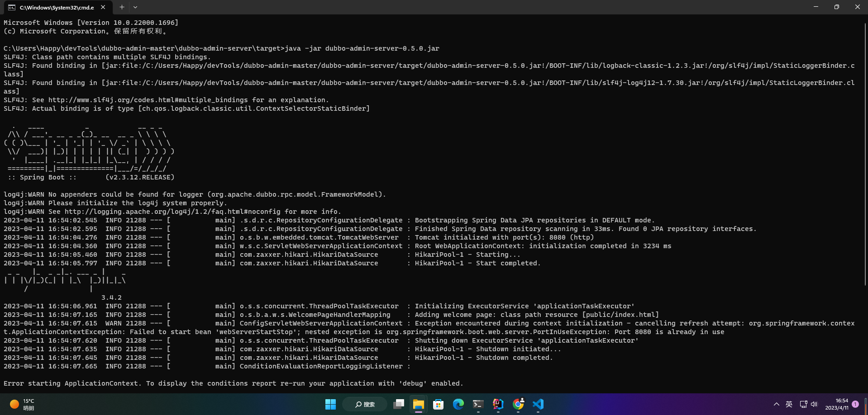Click 'Root WebApplicationContext: initialization completed' message
This screenshot has width=868, height=415.
(x=543, y=246)
